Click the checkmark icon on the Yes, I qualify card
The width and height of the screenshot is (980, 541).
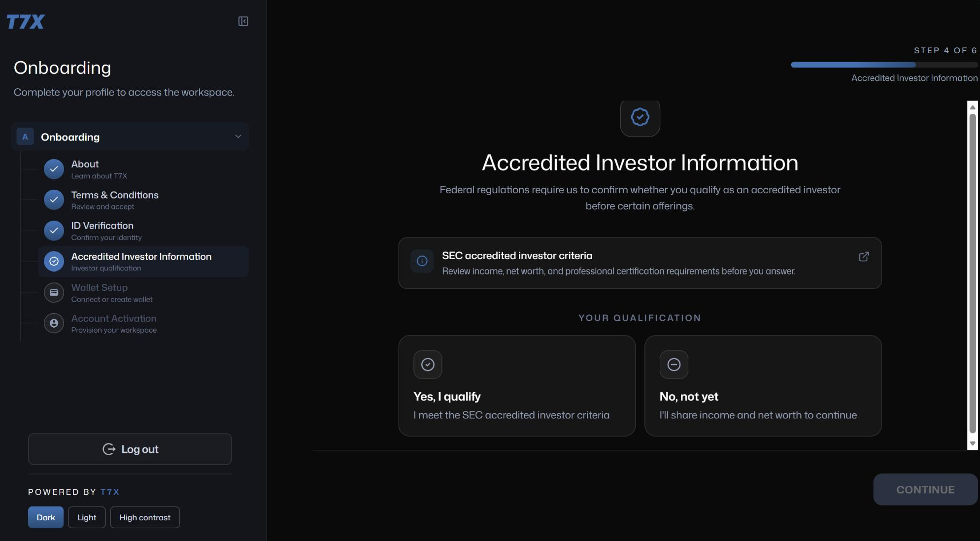(x=428, y=365)
